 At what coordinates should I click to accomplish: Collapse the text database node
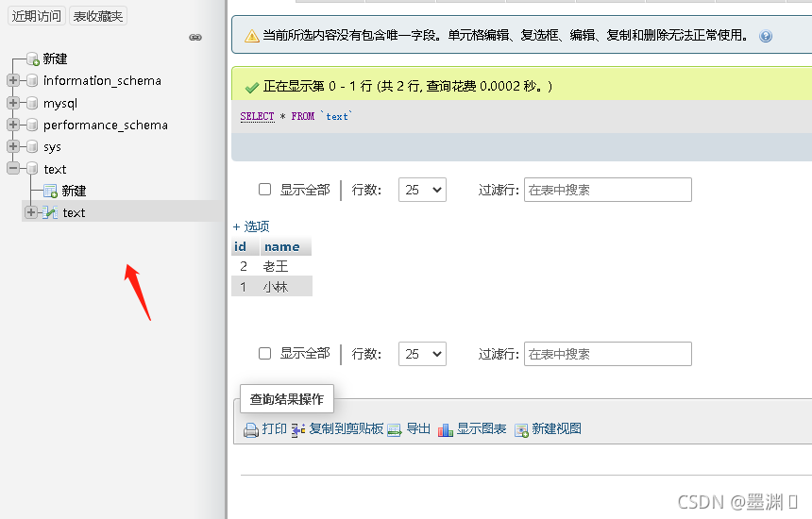click(13, 169)
